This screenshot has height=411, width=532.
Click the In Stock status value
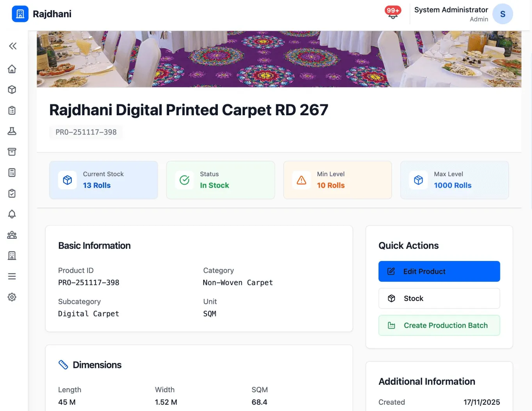(214, 186)
